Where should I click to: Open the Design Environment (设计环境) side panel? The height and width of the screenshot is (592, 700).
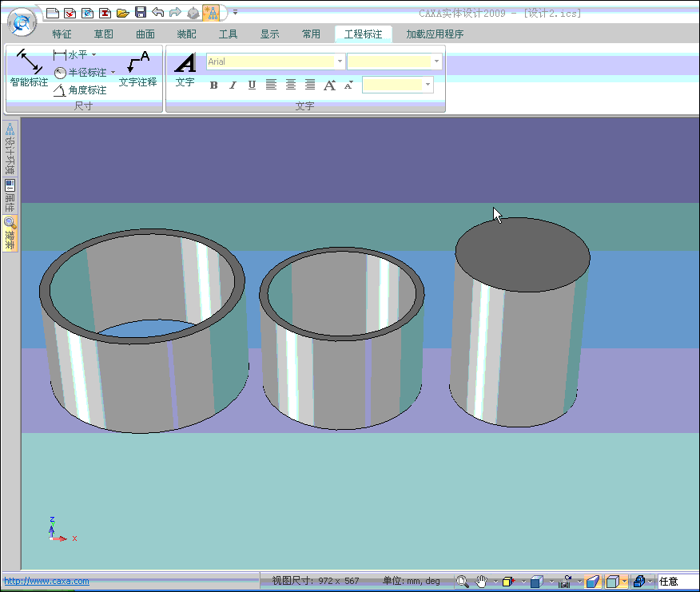[x=10, y=149]
